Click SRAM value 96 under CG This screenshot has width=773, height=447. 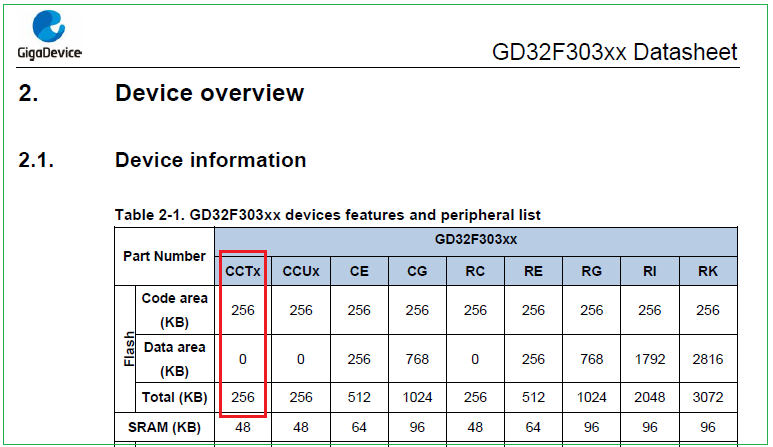point(417,427)
